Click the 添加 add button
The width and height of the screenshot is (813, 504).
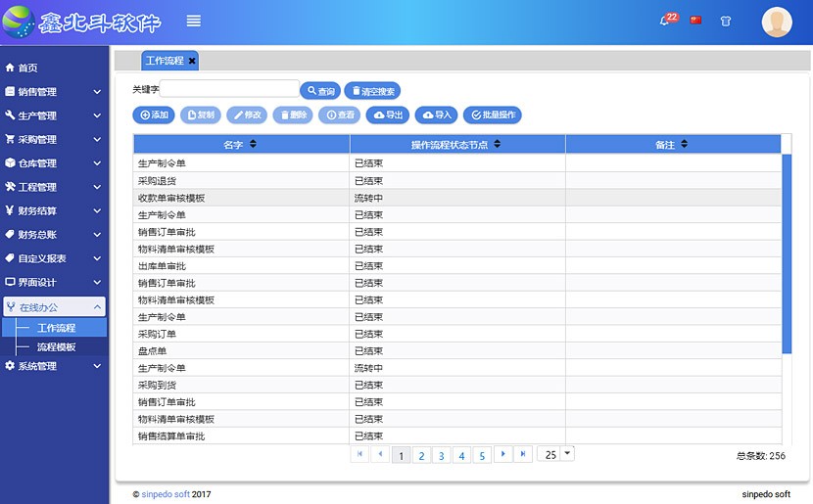coord(153,115)
